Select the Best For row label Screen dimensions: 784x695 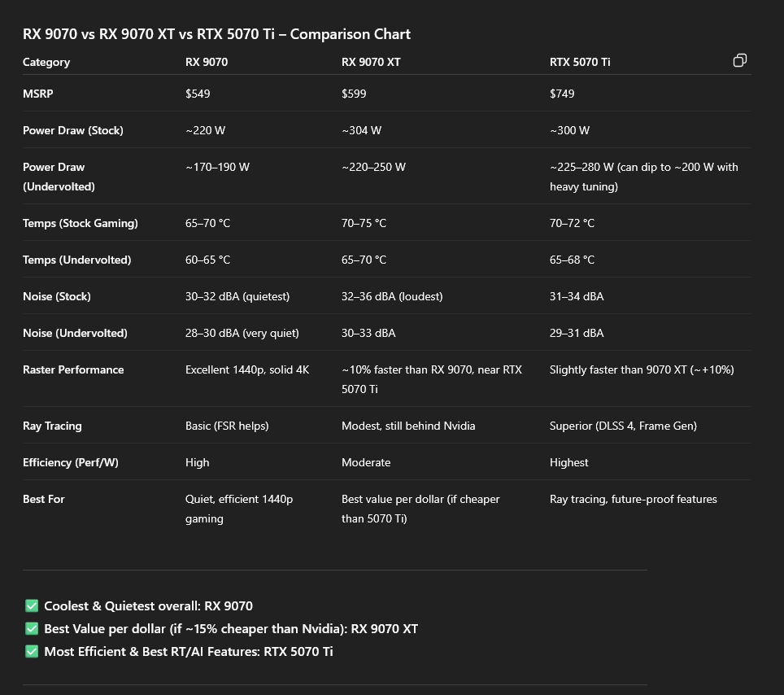(x=43, y=500)
